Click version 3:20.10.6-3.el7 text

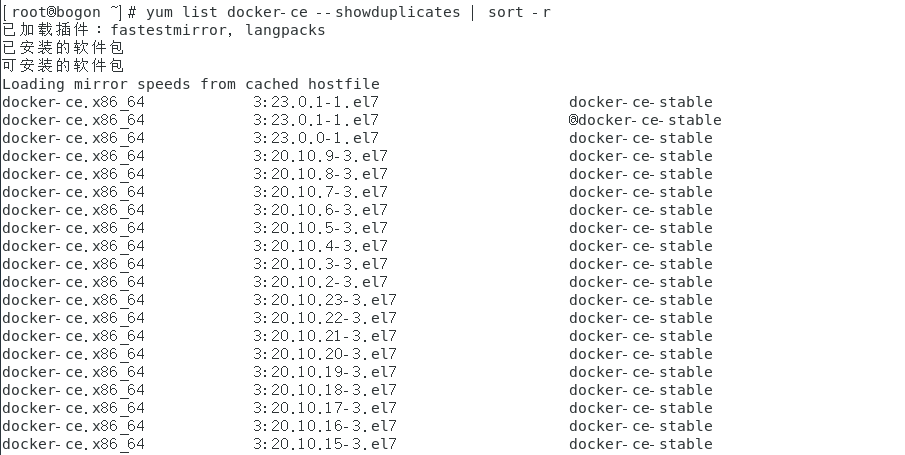320,210
